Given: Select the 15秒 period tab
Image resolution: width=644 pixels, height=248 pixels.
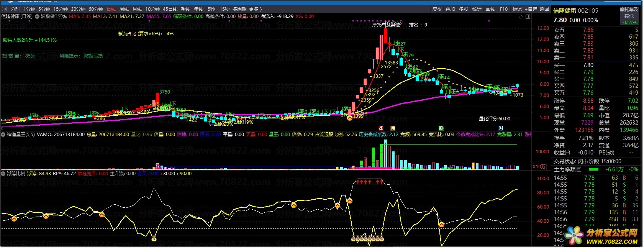Looking at the screenshot, I should pyautogui.click(x=224, y=9).
